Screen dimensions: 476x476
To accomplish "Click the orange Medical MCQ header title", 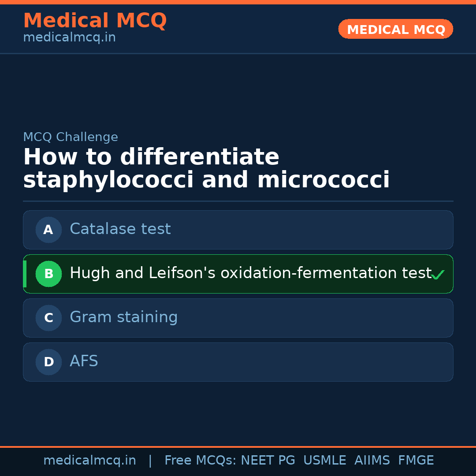I will (x=95, y=20).
